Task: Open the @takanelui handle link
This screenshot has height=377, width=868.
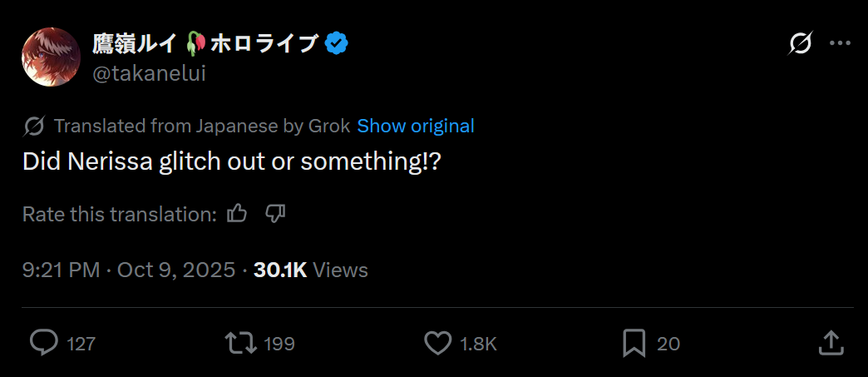Action: point(149,73)
